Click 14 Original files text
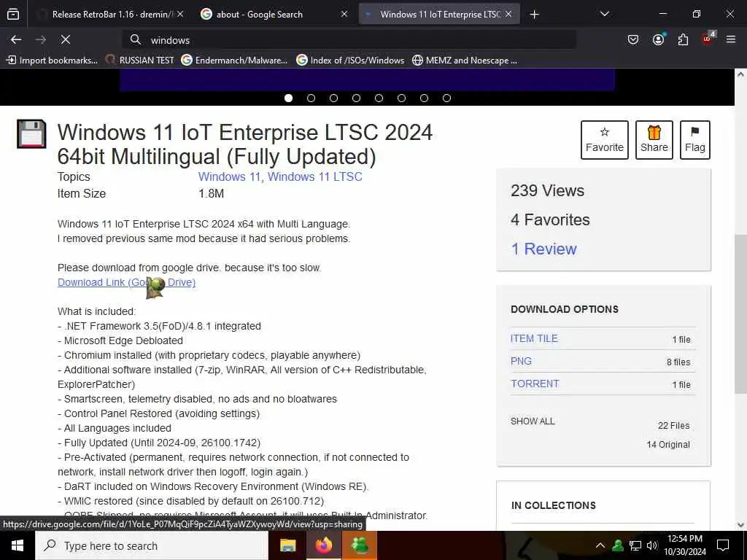The image size is (747, 560). point(668,444)
